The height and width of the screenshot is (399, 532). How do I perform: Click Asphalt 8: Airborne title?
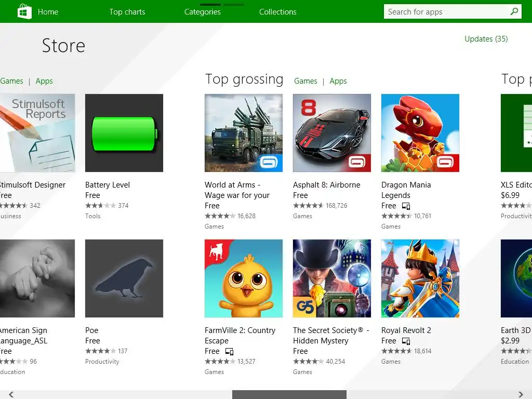pos(327,185)
